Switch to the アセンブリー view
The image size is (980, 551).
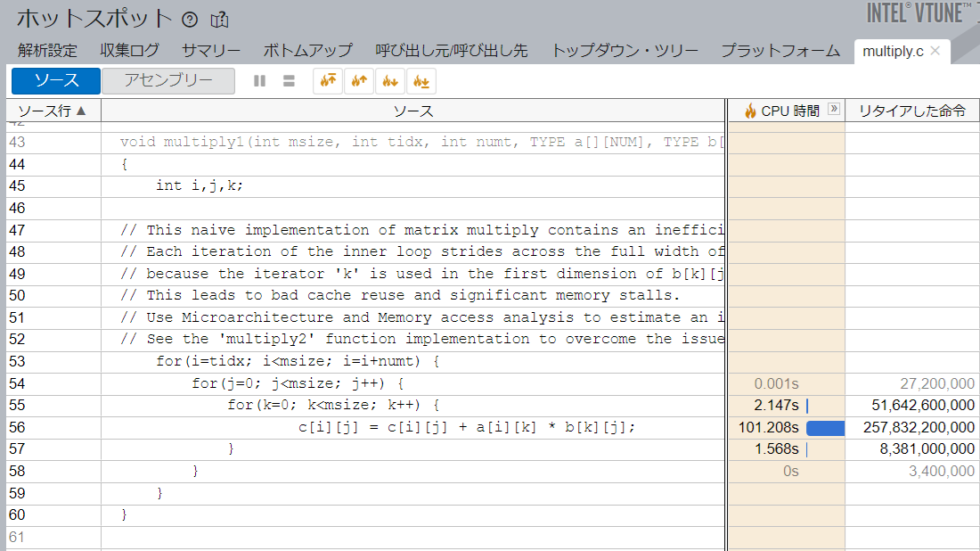pyautogui.click(x=168, y=81)
